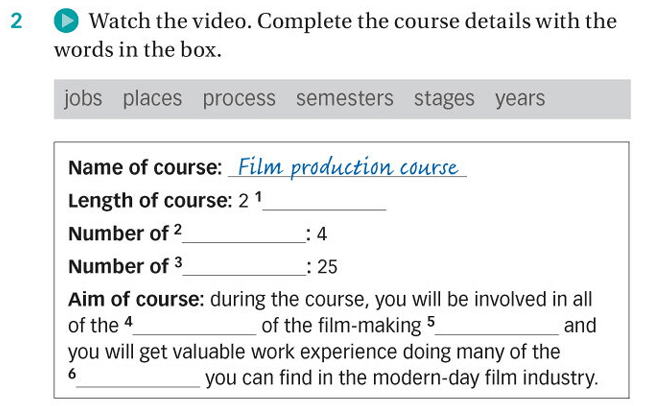Click the 'Aim of course:' label

coord(136,299)
